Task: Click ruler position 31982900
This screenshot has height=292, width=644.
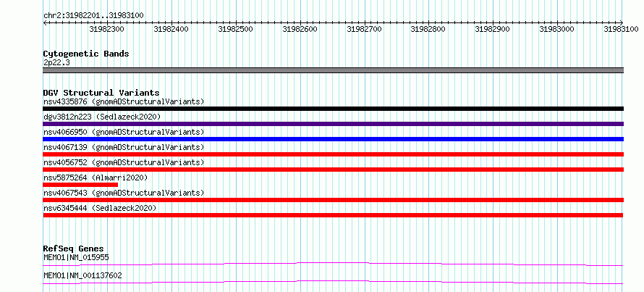Action: point(492,29)
